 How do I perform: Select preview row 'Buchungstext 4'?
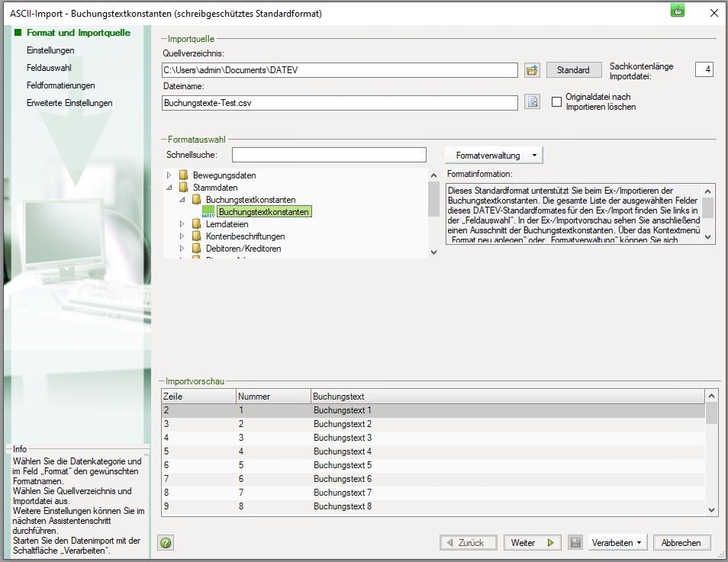(433, 451)
